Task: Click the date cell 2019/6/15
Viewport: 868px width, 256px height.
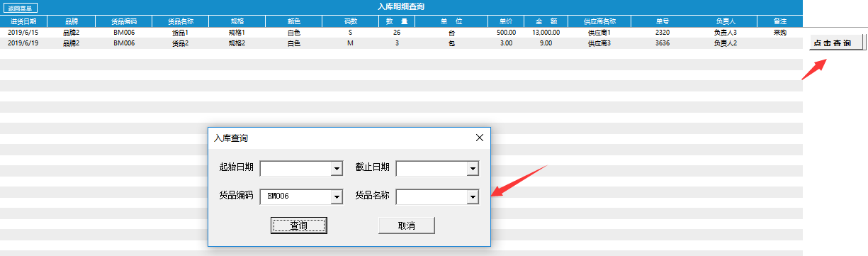Action: pos(23,33)
